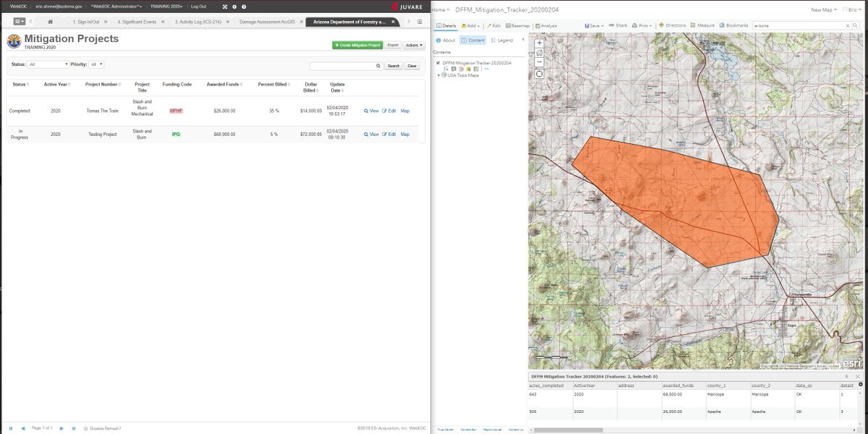Open the Directions tool
Viewport: 868px width, 434px height.
[672, 25]
